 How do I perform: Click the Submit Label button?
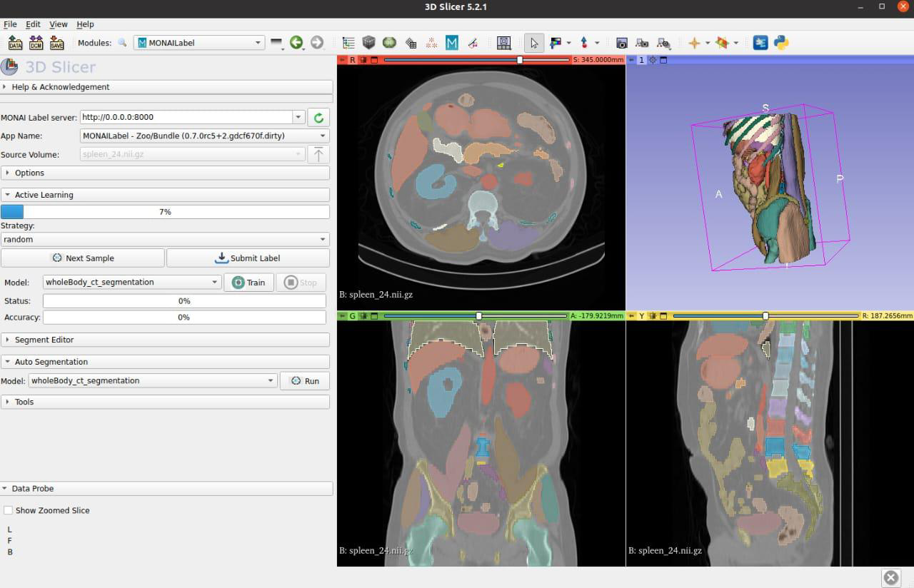pos(248,258)
